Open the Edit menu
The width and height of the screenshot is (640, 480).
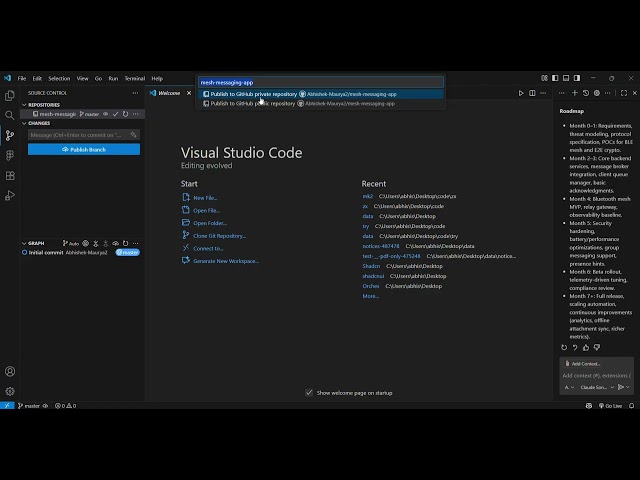37,78
